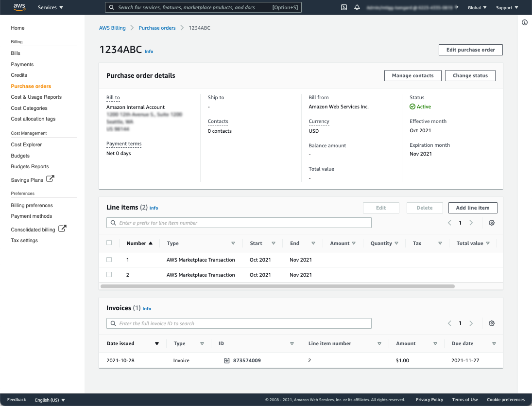Screen dimensions: 532x406
Task: Sort invoices by Line item number column
Action: pos(379,344)
